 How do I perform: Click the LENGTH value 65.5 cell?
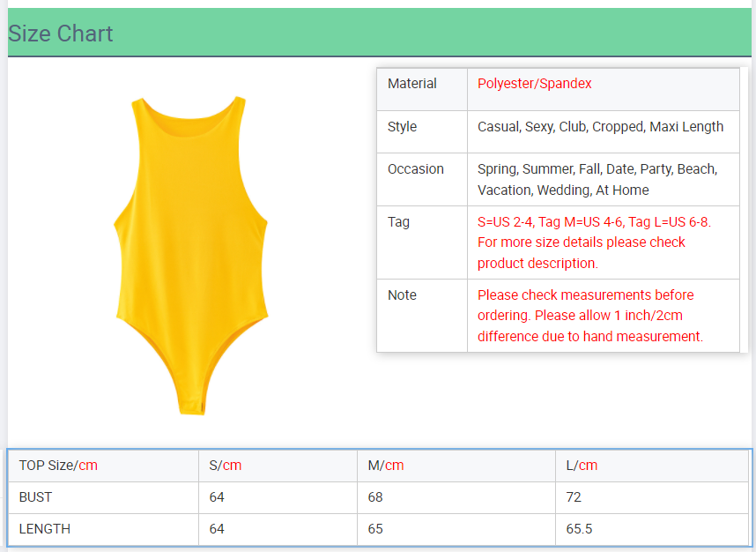579,529
